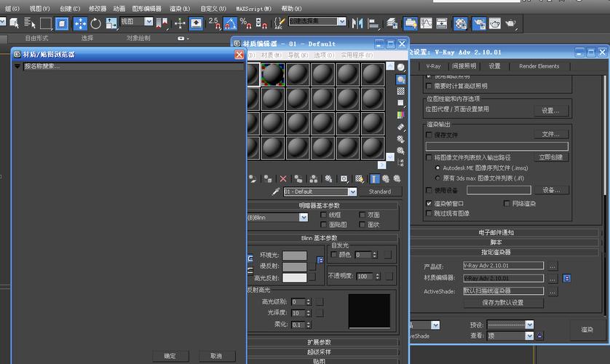Check the 保存文件 checkbox

[429, 135]
